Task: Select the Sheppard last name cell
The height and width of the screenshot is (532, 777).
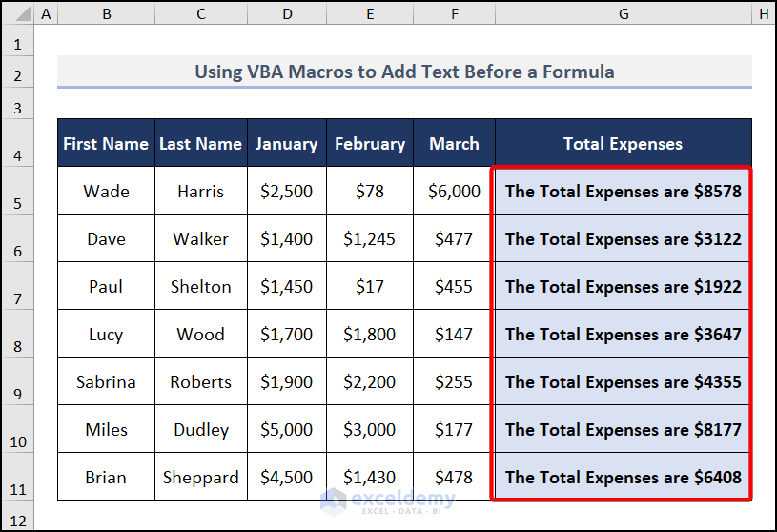Action: pyautogui.click(x=201, y=478)
